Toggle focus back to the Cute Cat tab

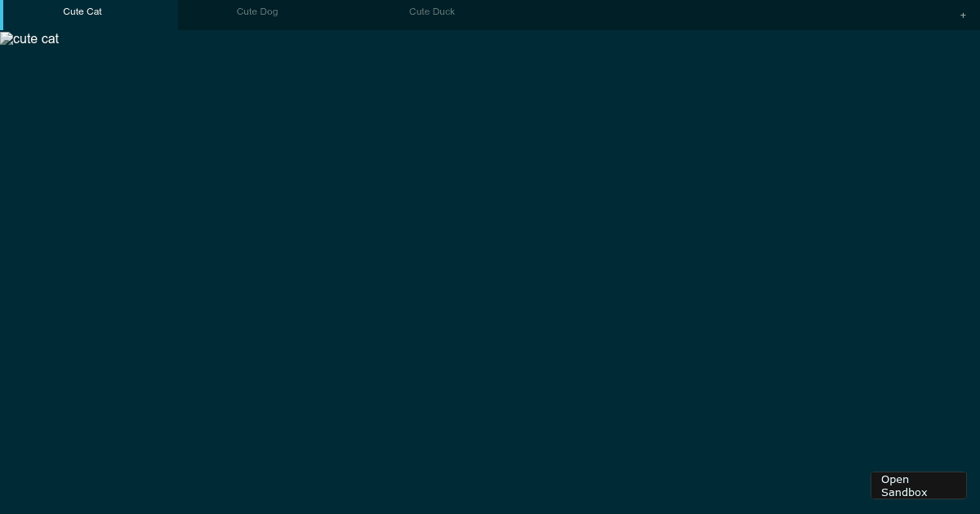82,11
